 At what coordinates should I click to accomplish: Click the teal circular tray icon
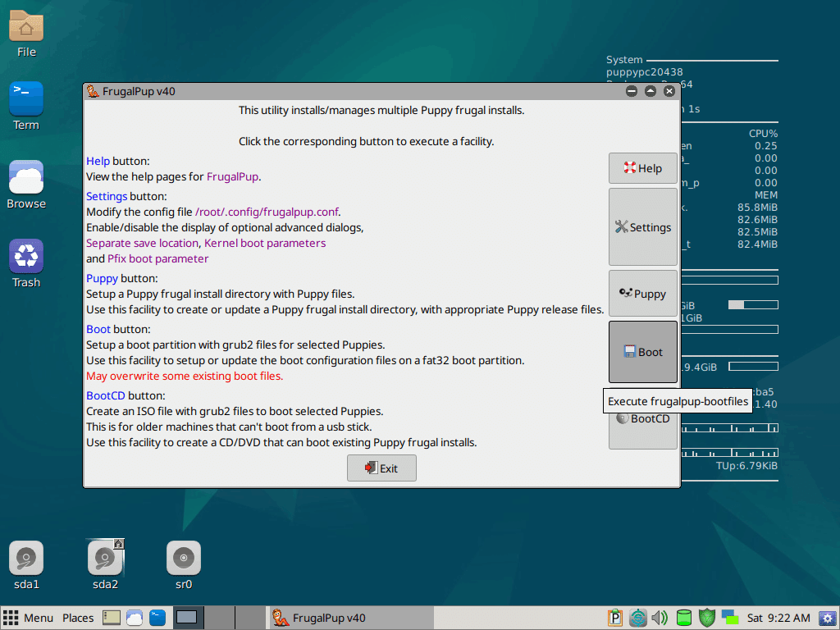637,618
